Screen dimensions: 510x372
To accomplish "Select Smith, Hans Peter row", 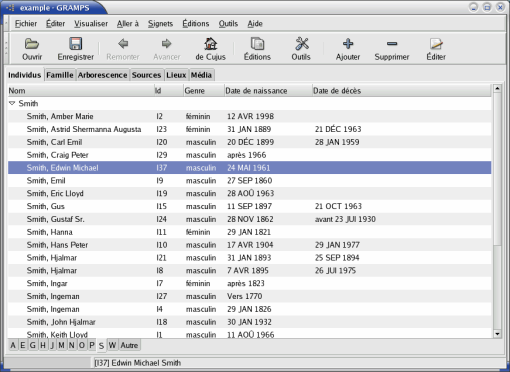I will point(249,245).
